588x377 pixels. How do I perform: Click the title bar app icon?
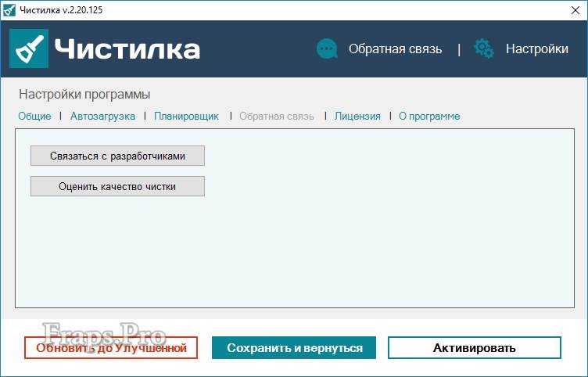[9, 9]
